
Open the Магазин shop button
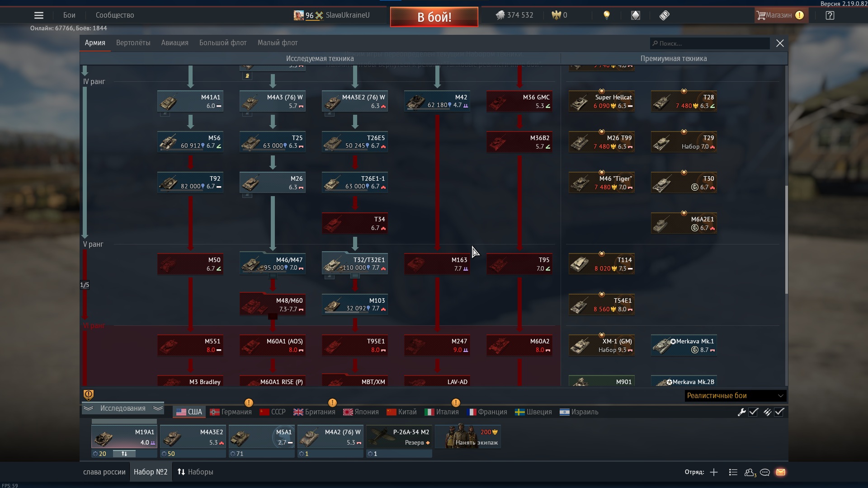click(x=781, y=15)
